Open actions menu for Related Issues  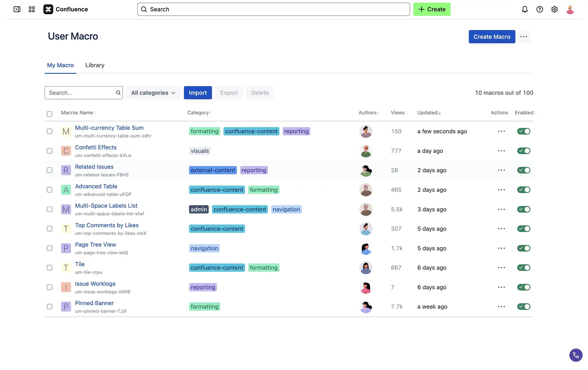(501, 170)
